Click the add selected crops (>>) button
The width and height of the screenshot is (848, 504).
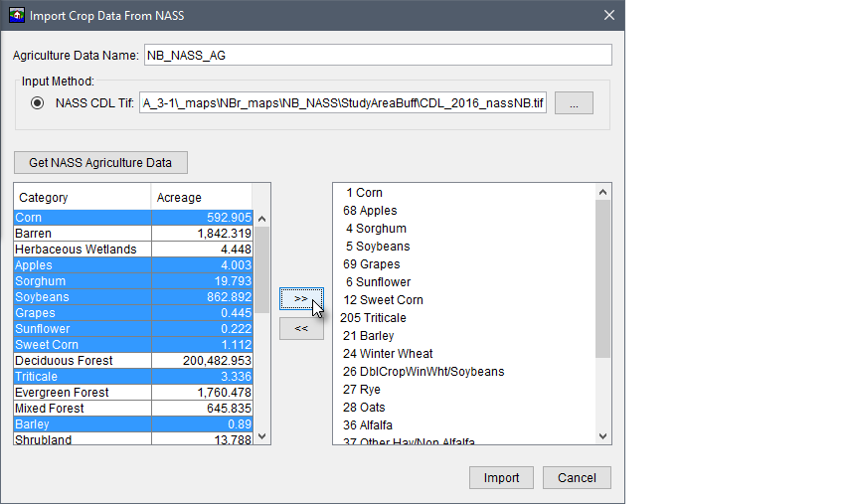click(x=300, y=298)
